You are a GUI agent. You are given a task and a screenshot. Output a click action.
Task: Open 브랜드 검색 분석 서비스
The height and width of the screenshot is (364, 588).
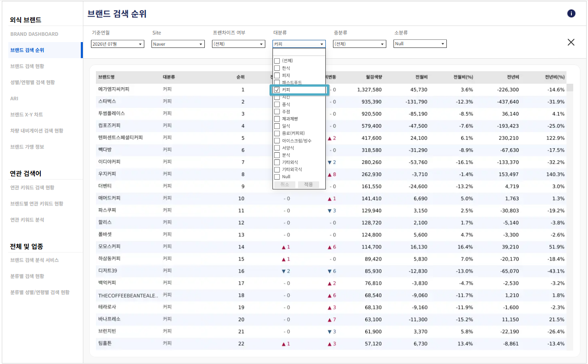[x=35, y=260]
